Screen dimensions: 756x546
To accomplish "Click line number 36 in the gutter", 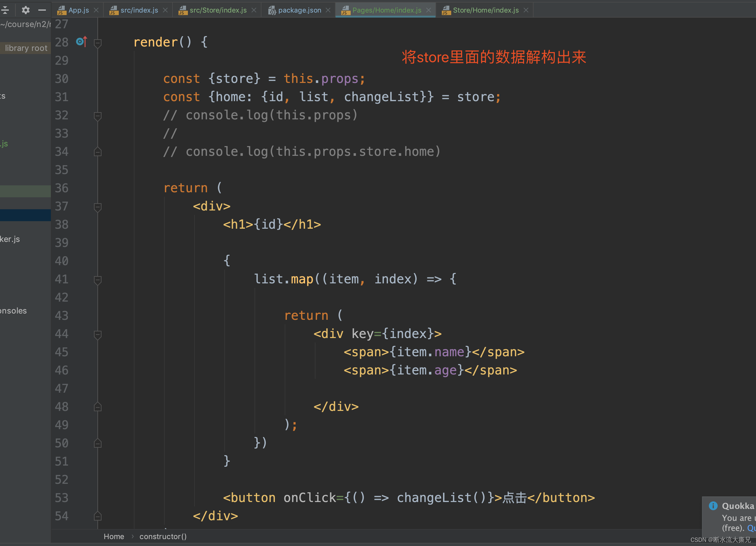I will [62, 188].
